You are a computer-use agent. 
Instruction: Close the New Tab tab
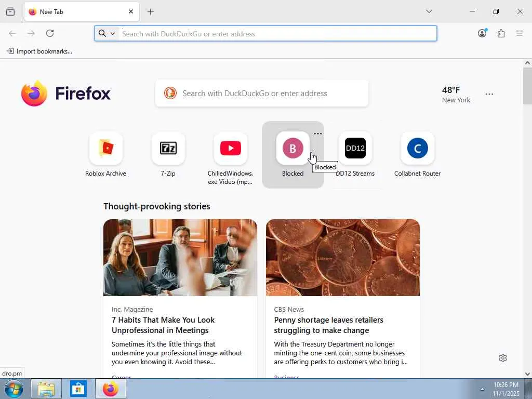pyautogui.click(x=131, y=11)
